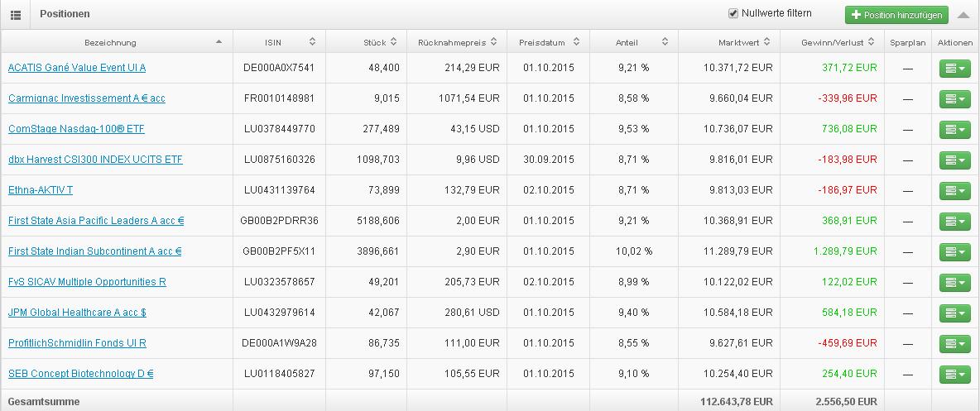Sort table by Stück column
The height and width of the screenshot is (411, 980).
[374, 42]
